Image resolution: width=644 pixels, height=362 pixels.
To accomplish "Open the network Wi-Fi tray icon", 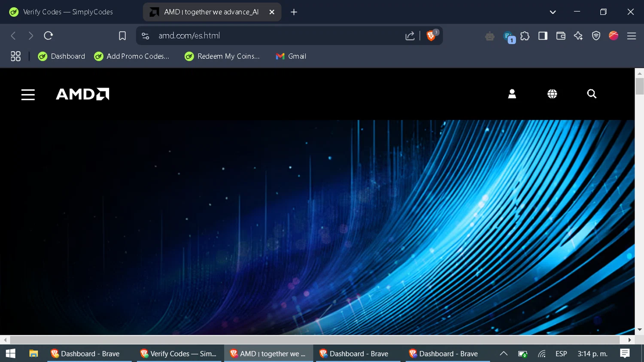I will 542,354.
